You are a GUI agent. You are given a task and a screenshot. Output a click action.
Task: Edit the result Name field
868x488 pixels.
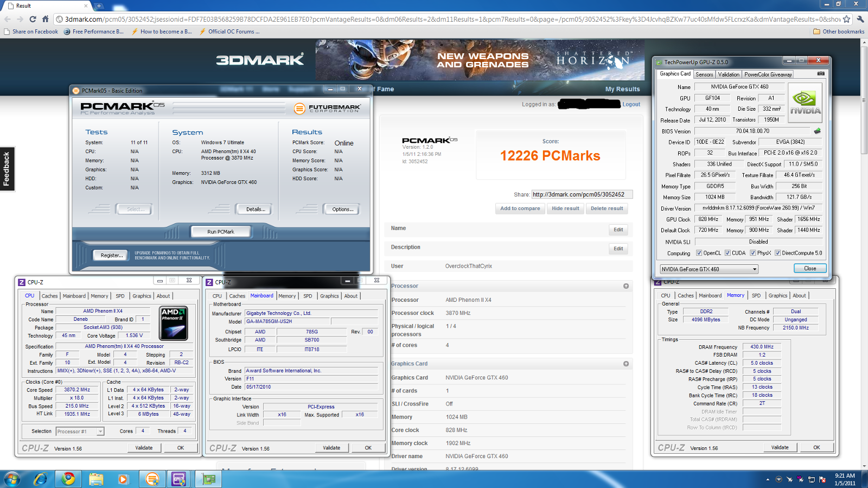point(618,230)
